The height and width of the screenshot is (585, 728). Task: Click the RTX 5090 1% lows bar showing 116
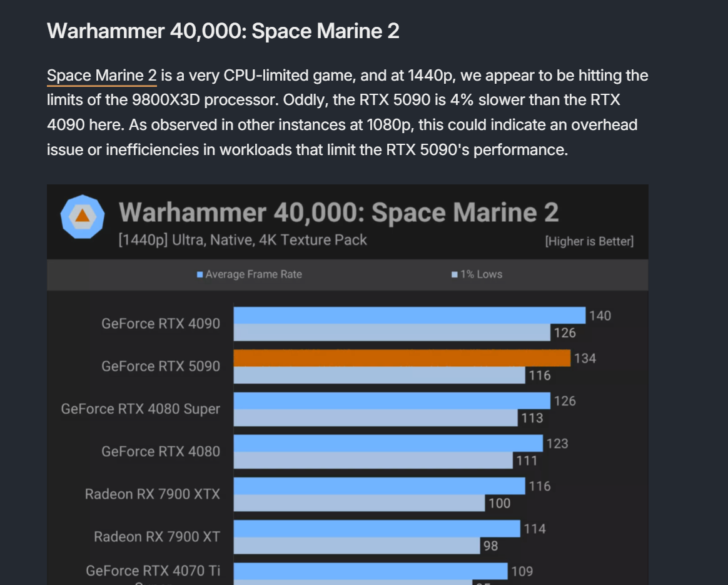(x=379, y=375)
